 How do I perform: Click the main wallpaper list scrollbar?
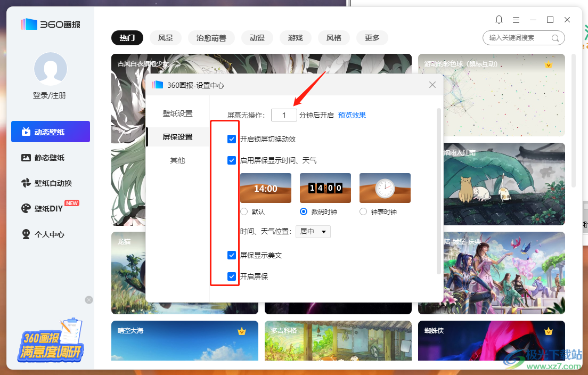click(x=574, y=120)
